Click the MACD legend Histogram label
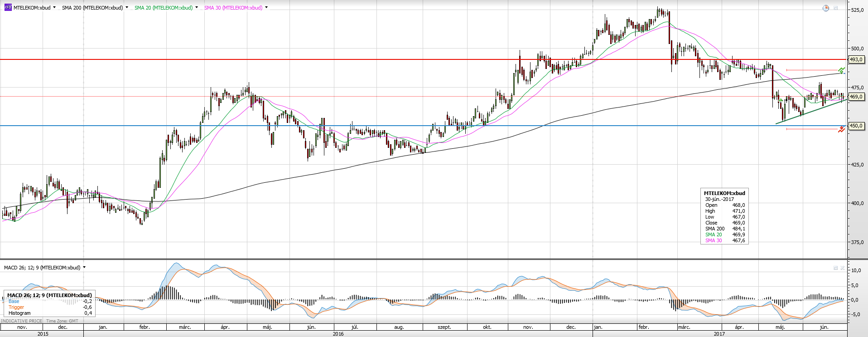Screen dimensions: 868x337 19,313
